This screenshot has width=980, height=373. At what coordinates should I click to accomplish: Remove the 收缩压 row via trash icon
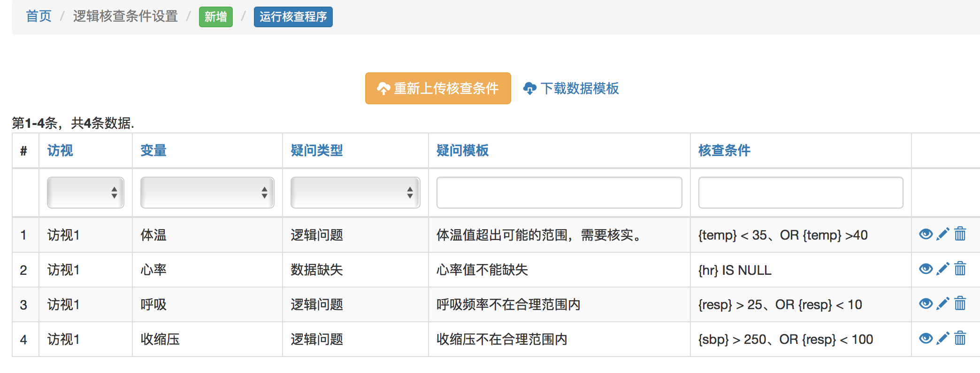point(960,338)
